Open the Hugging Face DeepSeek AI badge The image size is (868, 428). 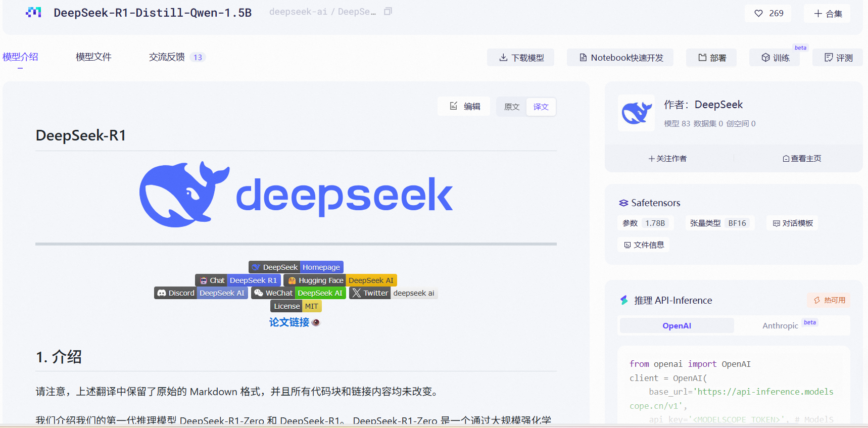(x=340, y=280)
